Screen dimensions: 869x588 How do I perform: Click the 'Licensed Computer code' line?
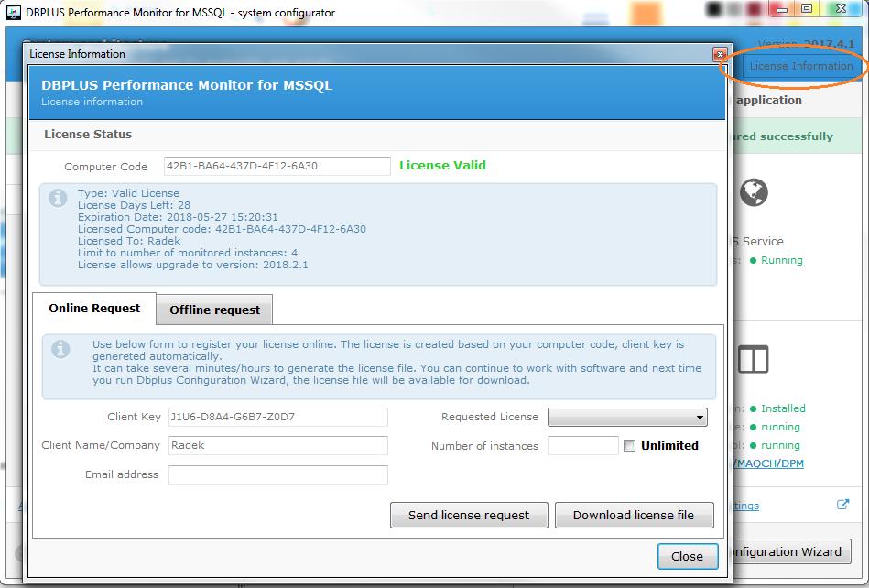(222, 229)
